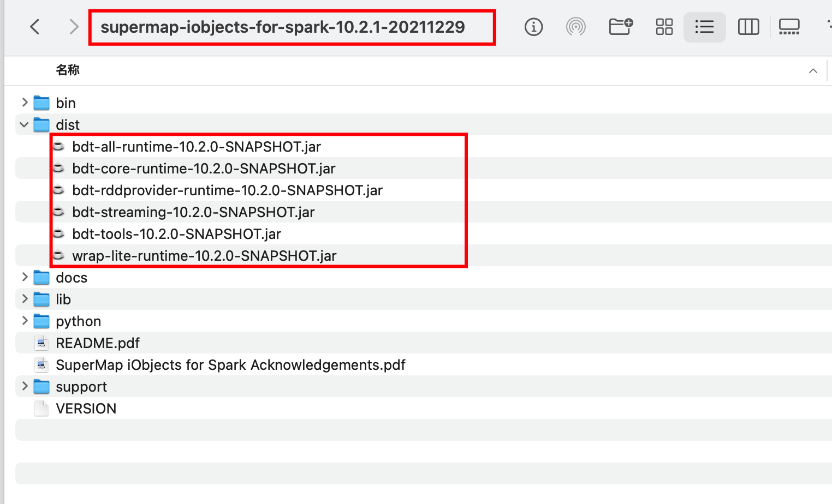Switch to list view

[x=704, y=27]
